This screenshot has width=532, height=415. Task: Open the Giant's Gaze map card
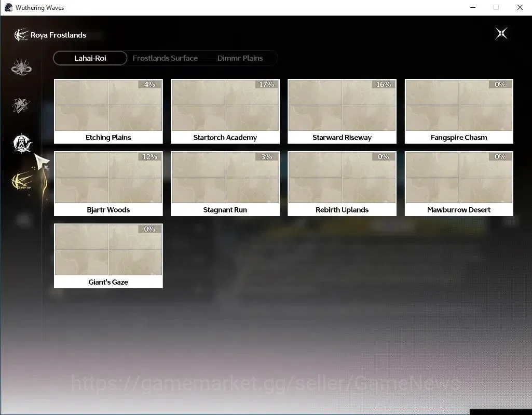tap(108, 256)
